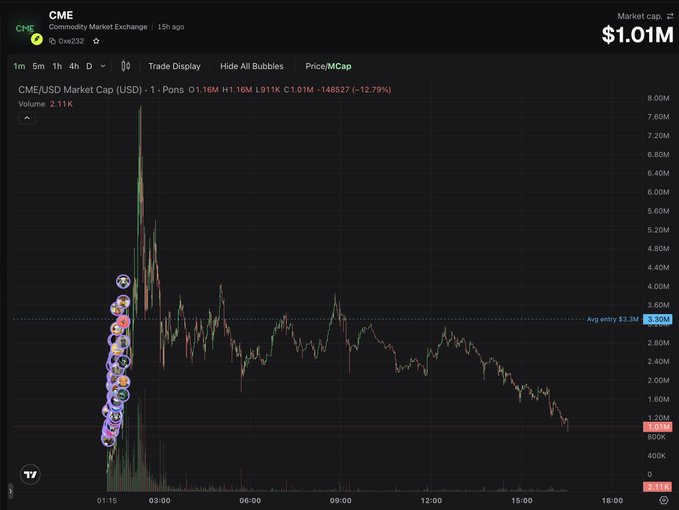Click the $1.01M market cap figure
The image size is (679, 510).
tap(637, 35)
